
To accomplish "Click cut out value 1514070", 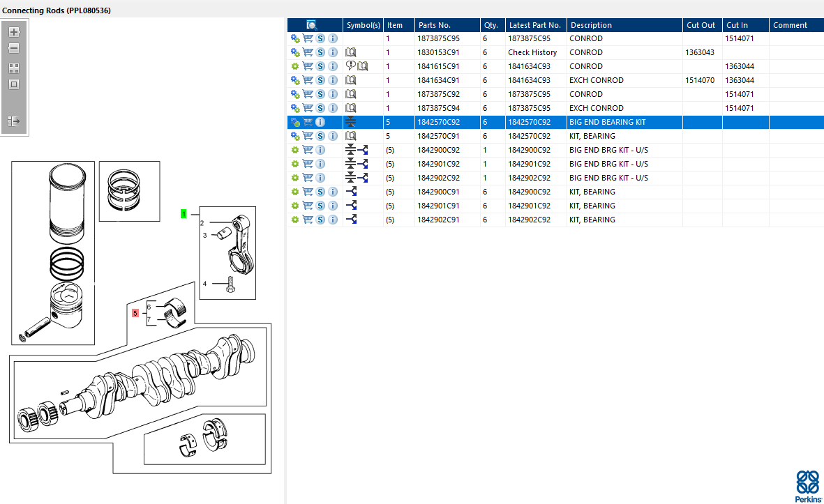I will 699,80.
